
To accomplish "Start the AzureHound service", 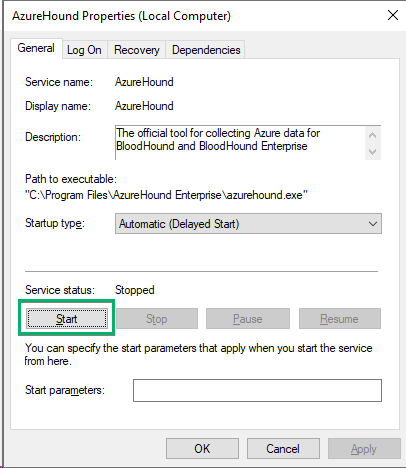I will point(67,319).
